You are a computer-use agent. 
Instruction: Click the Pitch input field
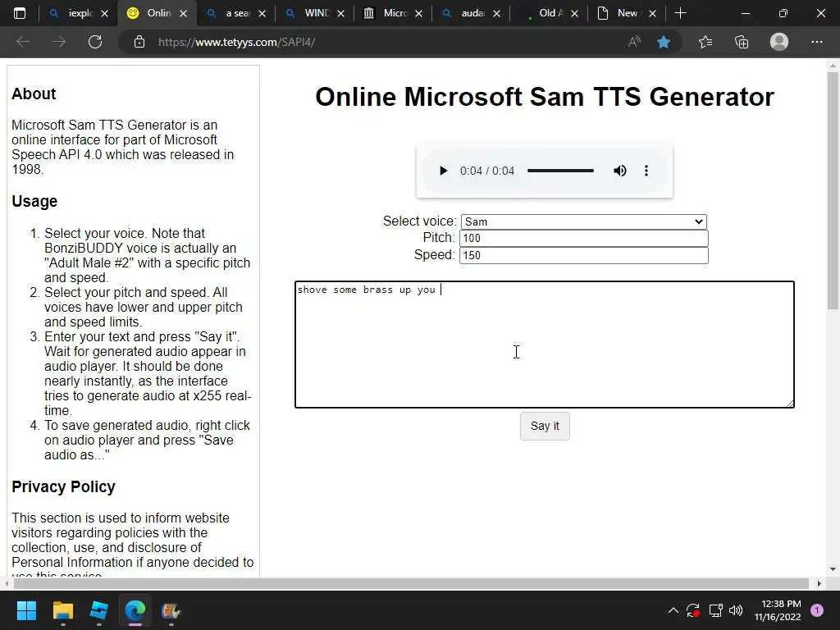pyautogui.click(x=583, y=239)
